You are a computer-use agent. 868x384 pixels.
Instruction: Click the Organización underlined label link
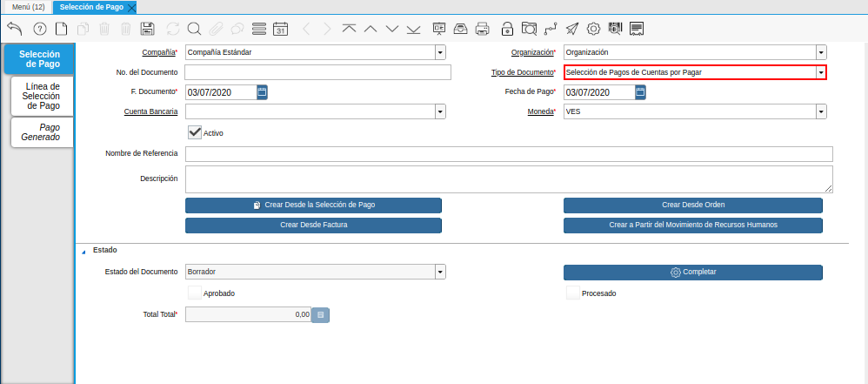click(532, 52)
